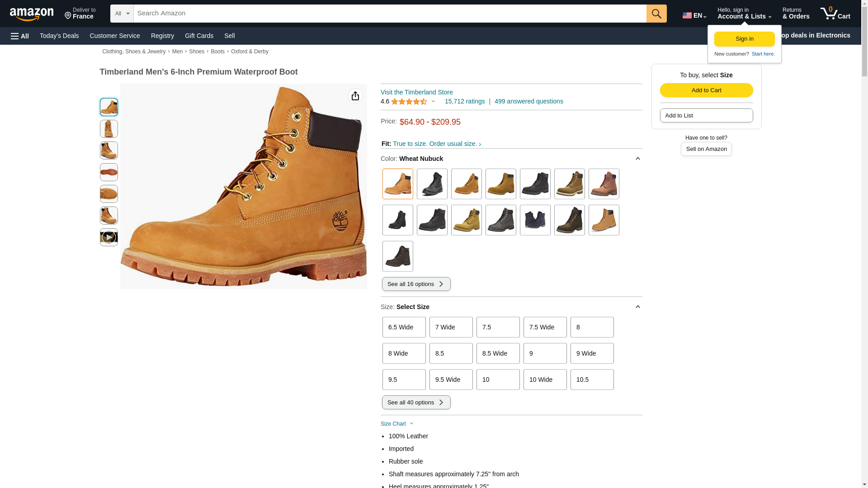868x488 pixels.
Task: Click the share icon on the product image
Action: (355, 96)
